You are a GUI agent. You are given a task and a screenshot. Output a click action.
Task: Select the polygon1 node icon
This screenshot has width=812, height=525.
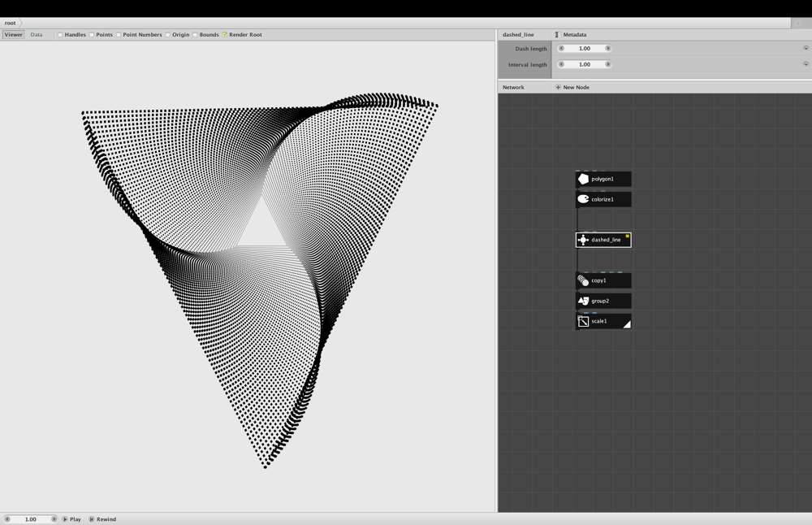pos(583,179)
